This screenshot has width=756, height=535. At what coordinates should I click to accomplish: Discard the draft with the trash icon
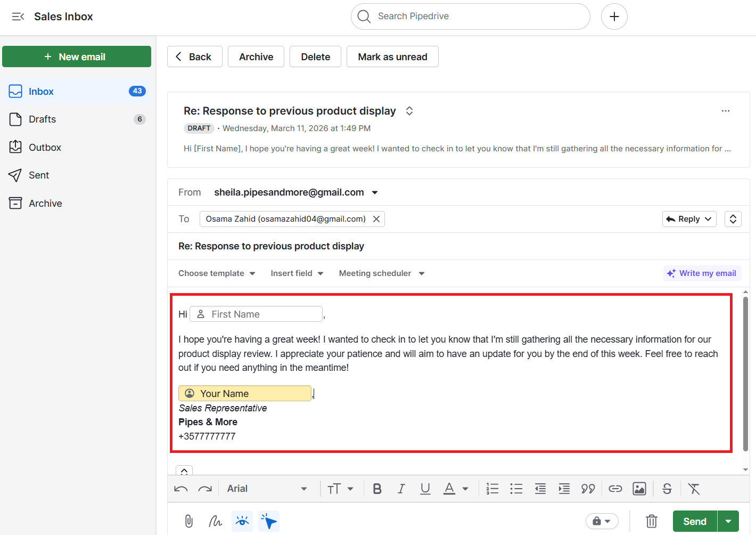tap(651, 521)
